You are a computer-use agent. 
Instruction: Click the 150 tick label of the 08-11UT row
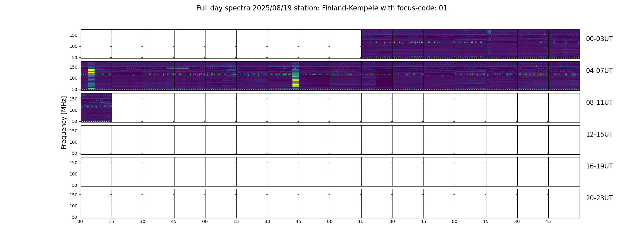pyautogui.click(x=74, y=99)
